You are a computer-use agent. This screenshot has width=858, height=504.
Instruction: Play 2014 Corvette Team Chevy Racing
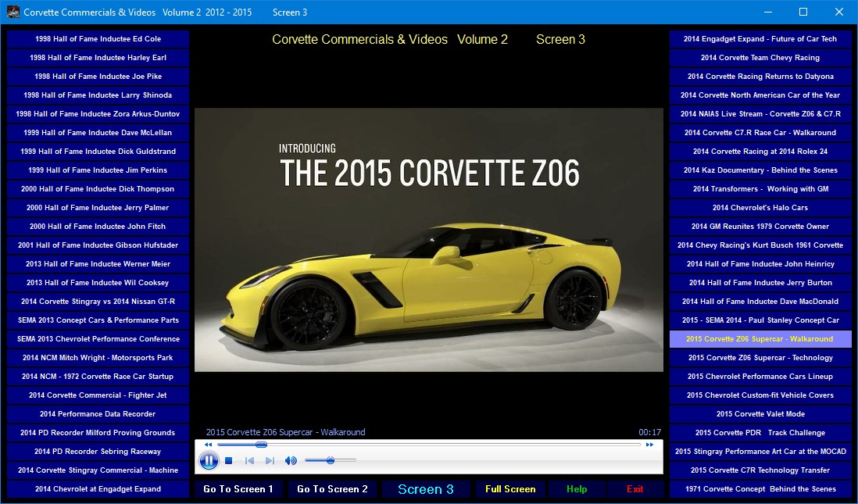(760, 58)
